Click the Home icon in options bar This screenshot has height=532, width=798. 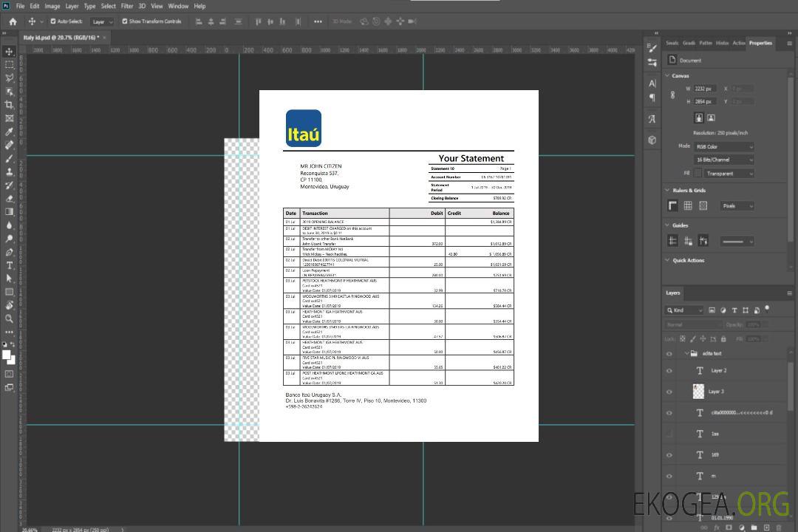point(13,21)
